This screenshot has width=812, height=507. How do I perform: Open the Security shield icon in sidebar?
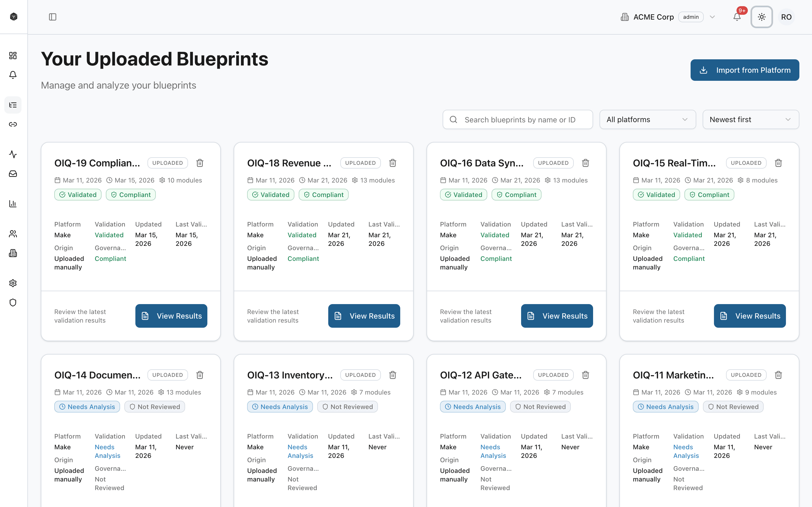(13, 302)
